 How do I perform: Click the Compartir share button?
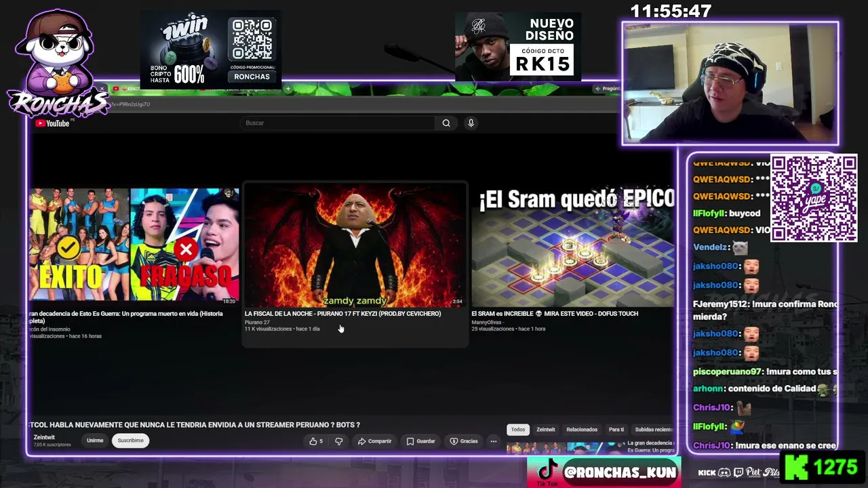374,441
